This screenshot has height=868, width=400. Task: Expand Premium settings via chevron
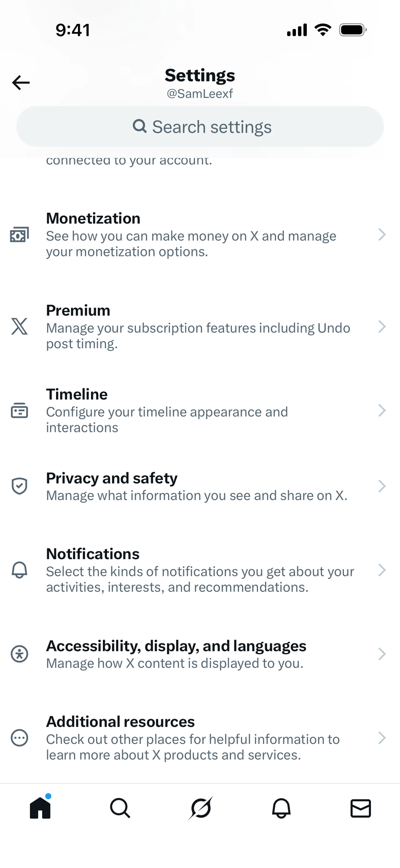click(381, 327)
